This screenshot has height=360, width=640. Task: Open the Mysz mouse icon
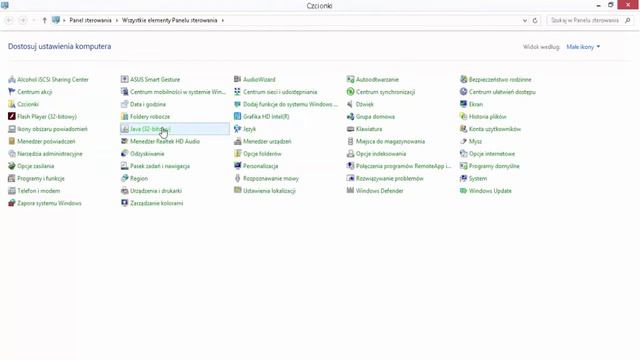[463, 141]
